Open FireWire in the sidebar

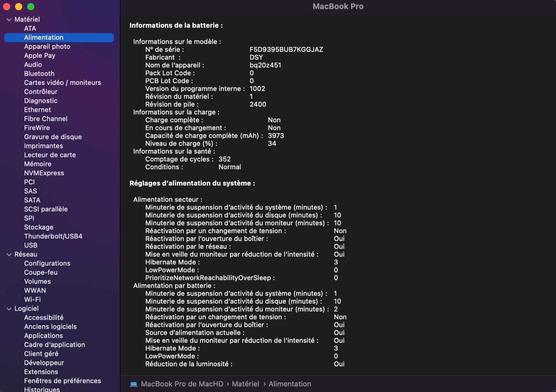[37, 128]
